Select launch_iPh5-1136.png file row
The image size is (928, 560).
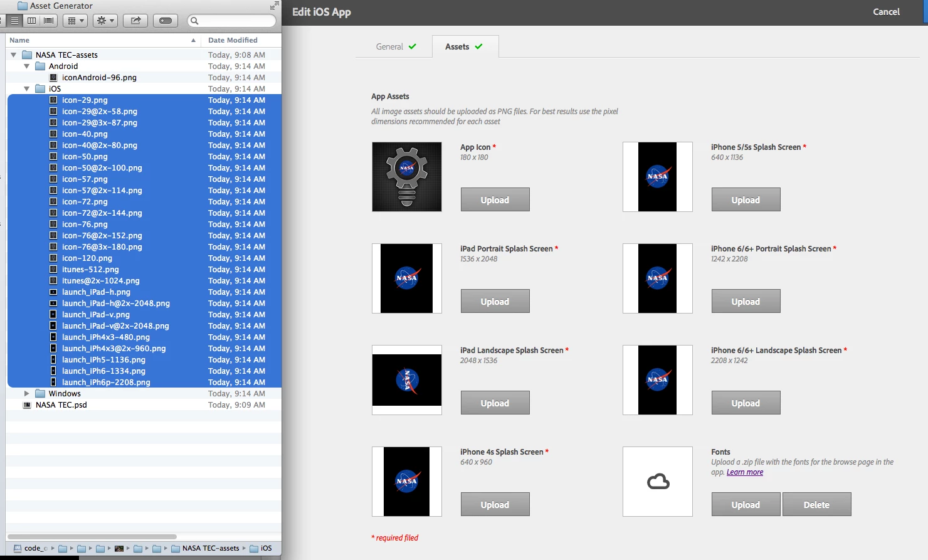pyautogui.click(x=144, y=359)
